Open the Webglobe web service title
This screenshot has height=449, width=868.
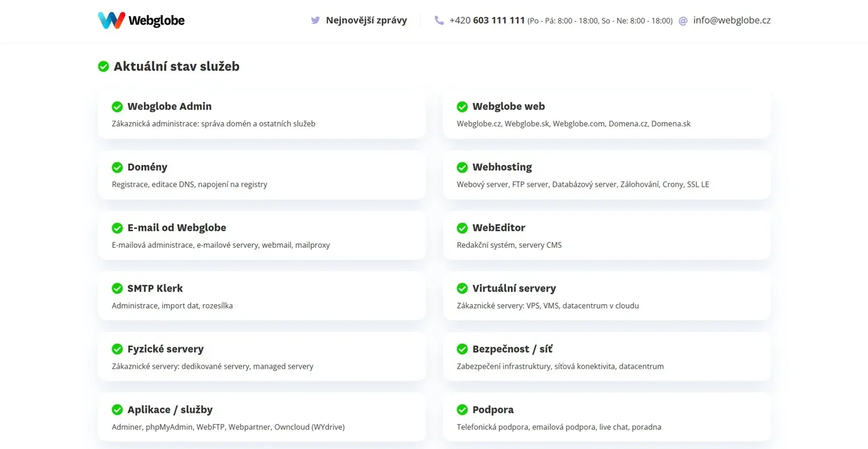(508, 106)
